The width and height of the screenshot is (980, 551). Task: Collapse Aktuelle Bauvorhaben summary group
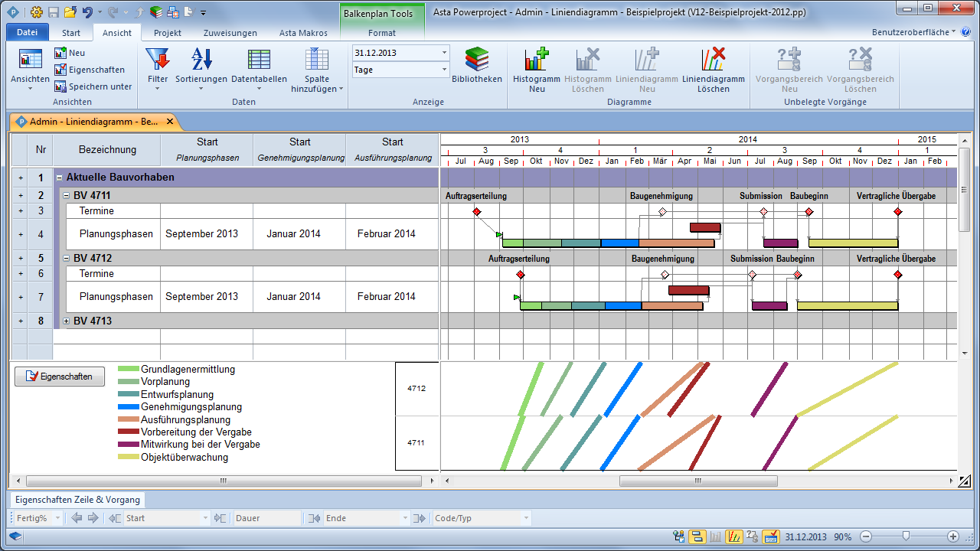(x=60, y=178)
